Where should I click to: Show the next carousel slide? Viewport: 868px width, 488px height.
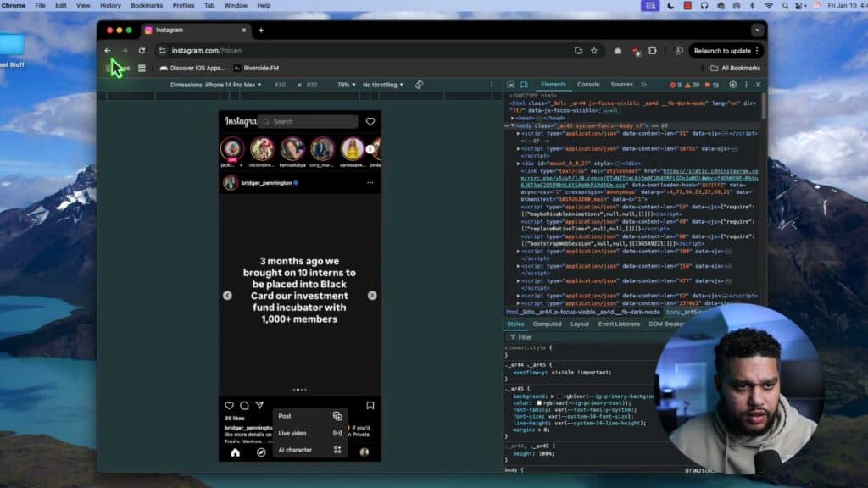[372, 296]
